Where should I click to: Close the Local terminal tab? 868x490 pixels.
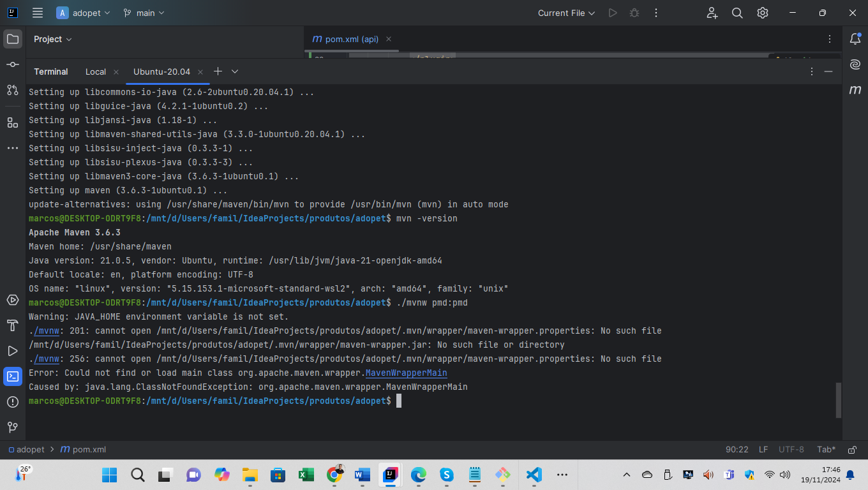(x=116, y=72)
